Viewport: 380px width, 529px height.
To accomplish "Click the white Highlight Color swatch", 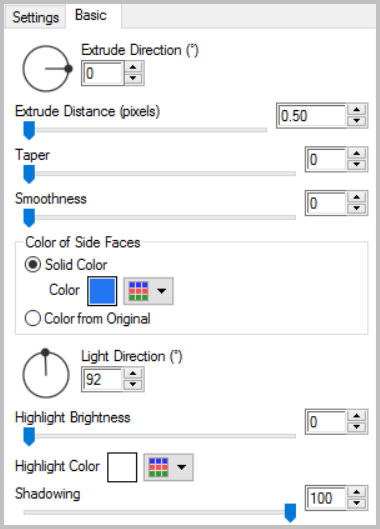I will click(x=122, y=467).
